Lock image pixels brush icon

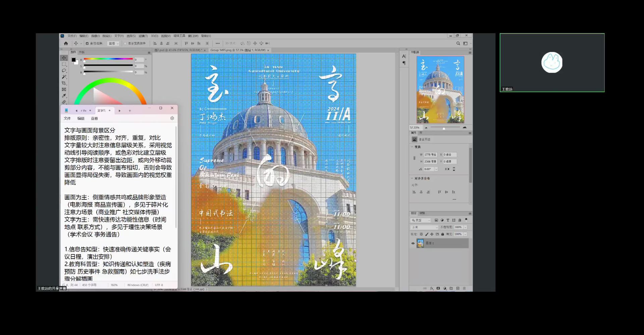point(427,234)
